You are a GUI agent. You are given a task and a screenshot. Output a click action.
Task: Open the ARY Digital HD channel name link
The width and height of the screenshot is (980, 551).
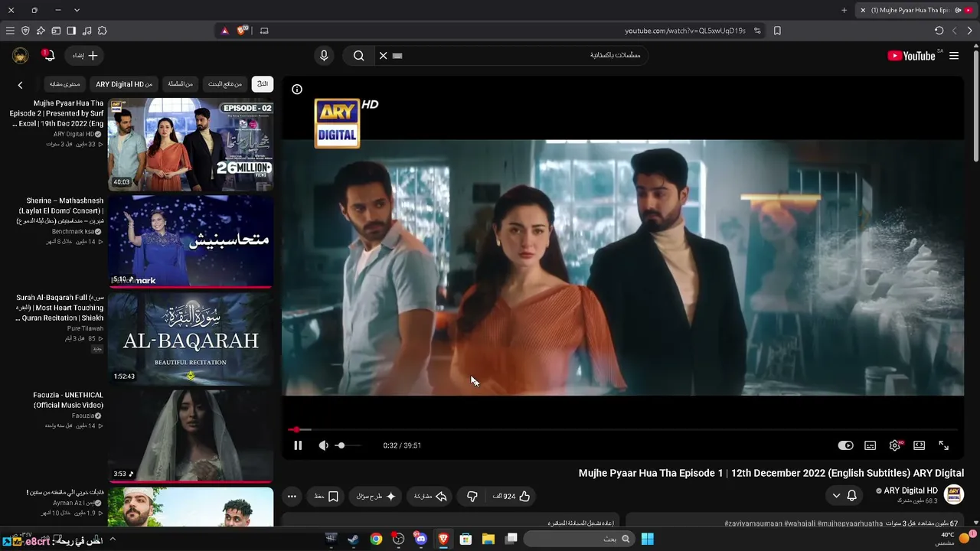910,491
